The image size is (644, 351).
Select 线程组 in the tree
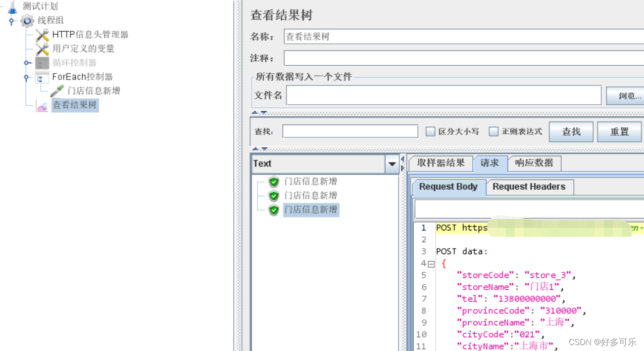pyautogui.click(x=50, y=21)
